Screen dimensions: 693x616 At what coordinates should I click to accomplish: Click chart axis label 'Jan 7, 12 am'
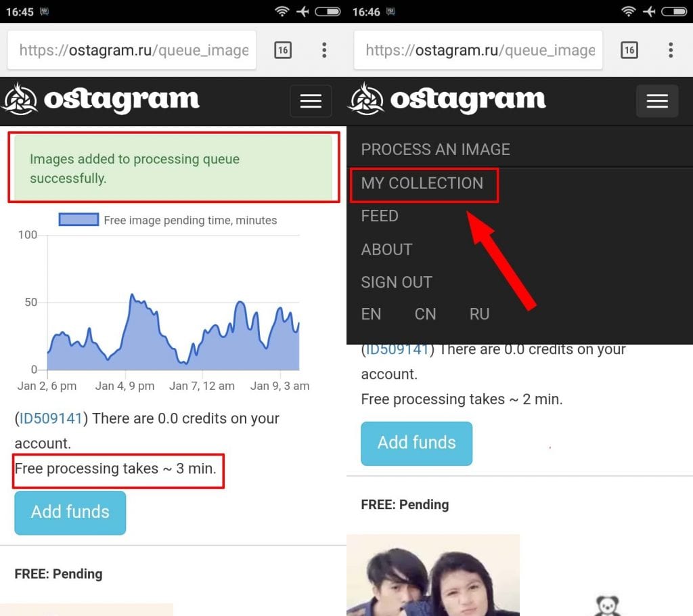coord(202,386)
